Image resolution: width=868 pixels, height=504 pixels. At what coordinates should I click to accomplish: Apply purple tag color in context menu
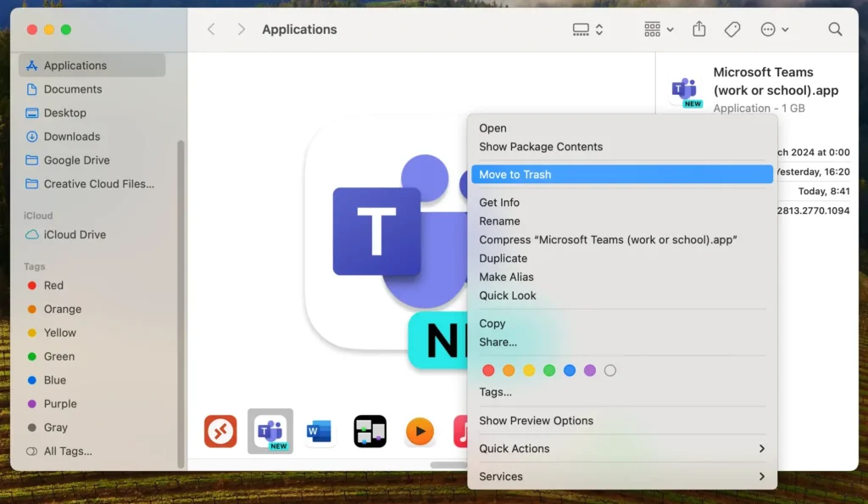point(590,371)
